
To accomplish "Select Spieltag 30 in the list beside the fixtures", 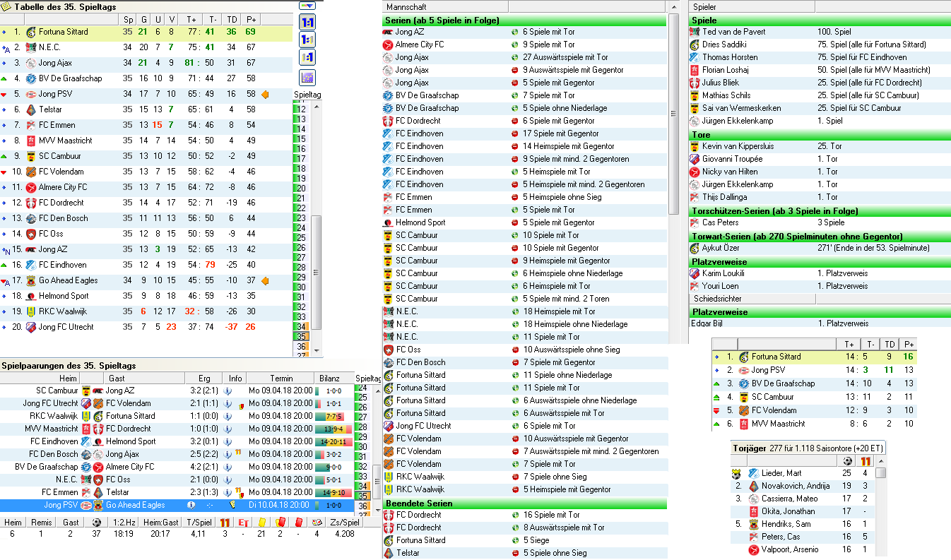I will 362,446.
